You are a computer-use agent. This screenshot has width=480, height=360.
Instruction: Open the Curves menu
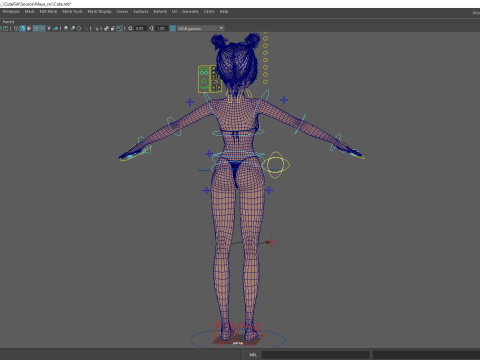[122, 11]
